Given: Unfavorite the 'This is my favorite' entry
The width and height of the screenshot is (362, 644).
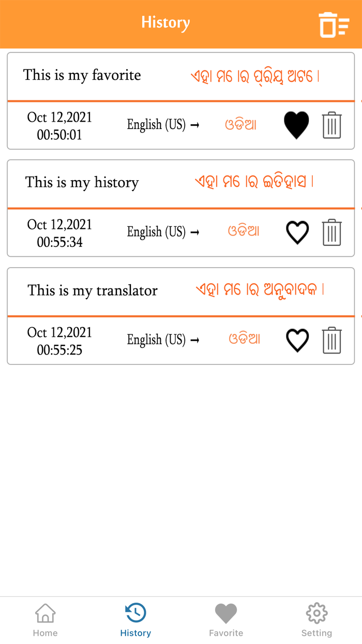Looking at the screenshot, I should pos(296,125).
